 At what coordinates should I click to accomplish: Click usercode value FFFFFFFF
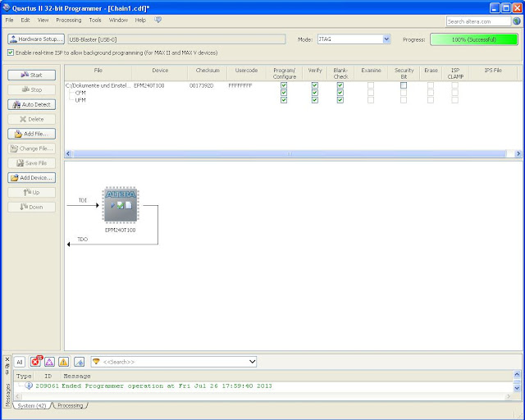pyautogui.click(x=240, y=86)
